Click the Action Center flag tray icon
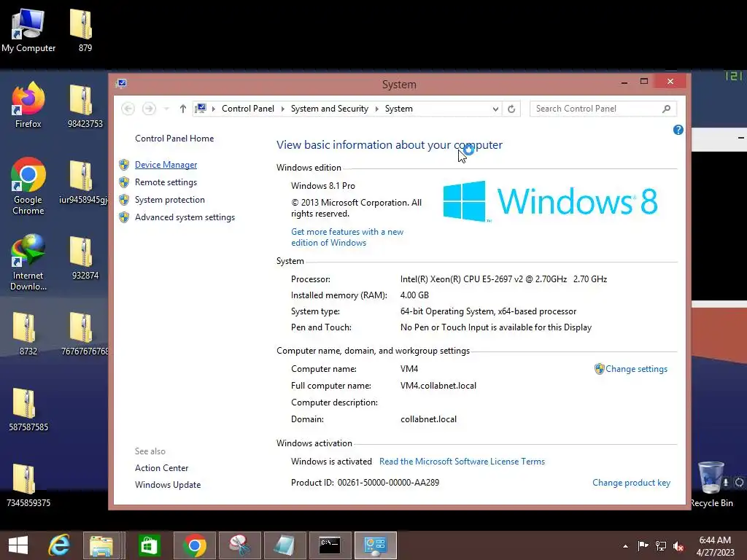Viewport: 747px width, 560px height. (x=643, y=546)
